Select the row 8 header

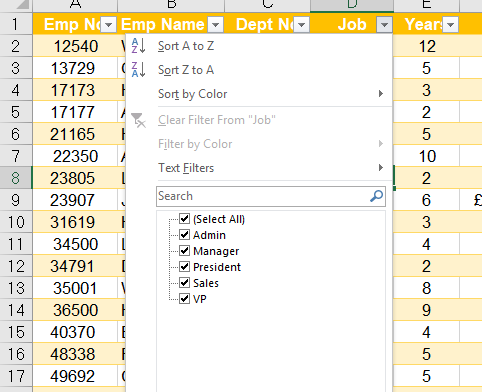(16, 178)
